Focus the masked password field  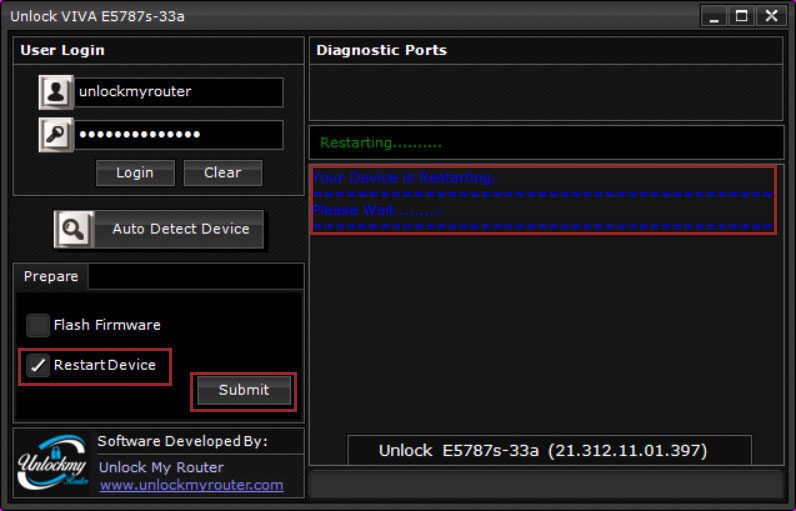click(x=179, y=134)
